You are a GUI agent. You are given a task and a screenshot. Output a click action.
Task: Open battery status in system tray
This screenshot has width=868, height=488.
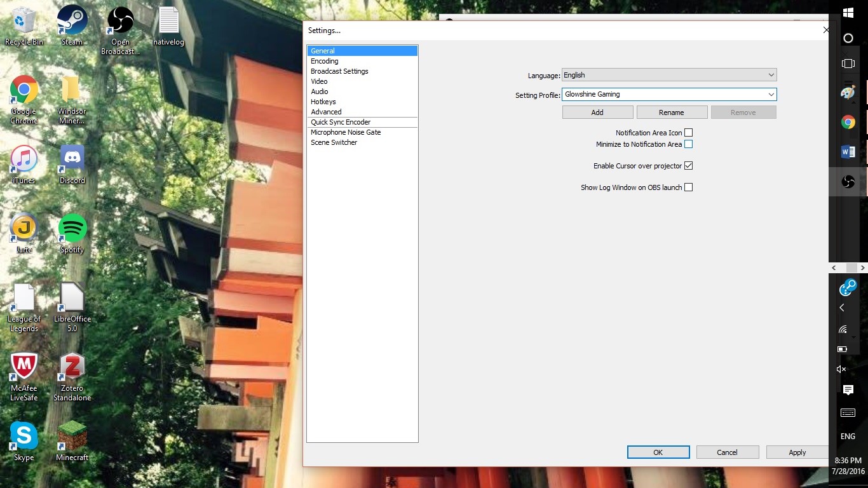(843, 349)
